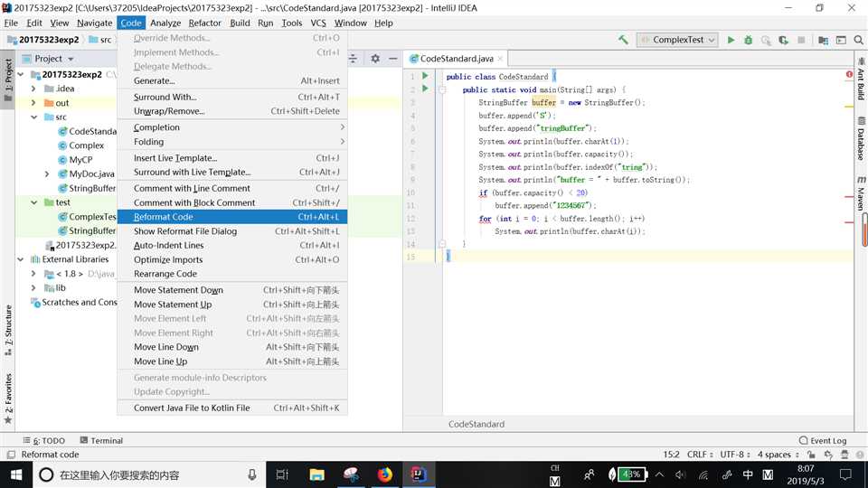The image size is (868, 488).
Task: Expand the out folder
Action: [x=33, y=103]
